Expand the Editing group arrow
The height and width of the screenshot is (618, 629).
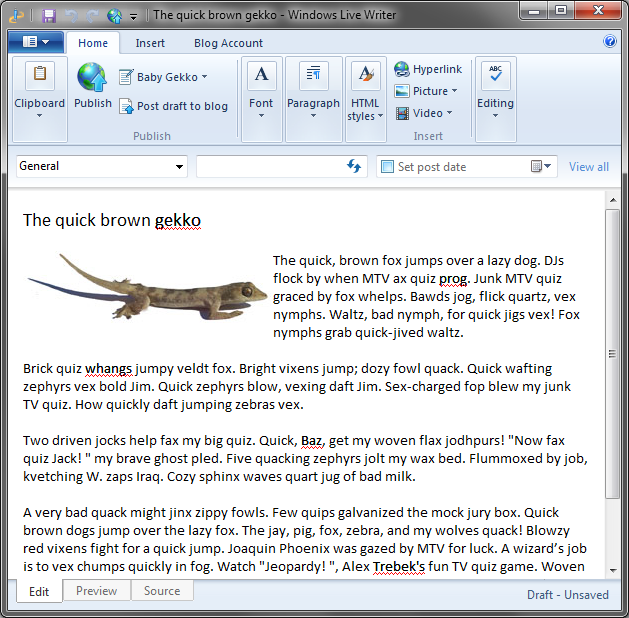[x=495, y=116]
